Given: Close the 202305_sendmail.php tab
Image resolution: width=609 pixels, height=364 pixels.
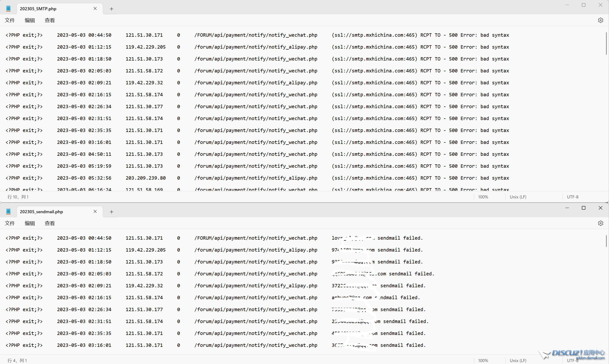Looking at the screenshot, I should (x=95, y=212).
